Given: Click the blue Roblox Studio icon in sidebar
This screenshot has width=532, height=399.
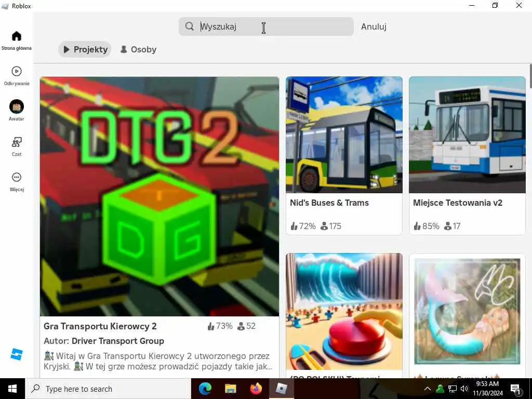Looking at the screenshot, I should coord(16,354).
